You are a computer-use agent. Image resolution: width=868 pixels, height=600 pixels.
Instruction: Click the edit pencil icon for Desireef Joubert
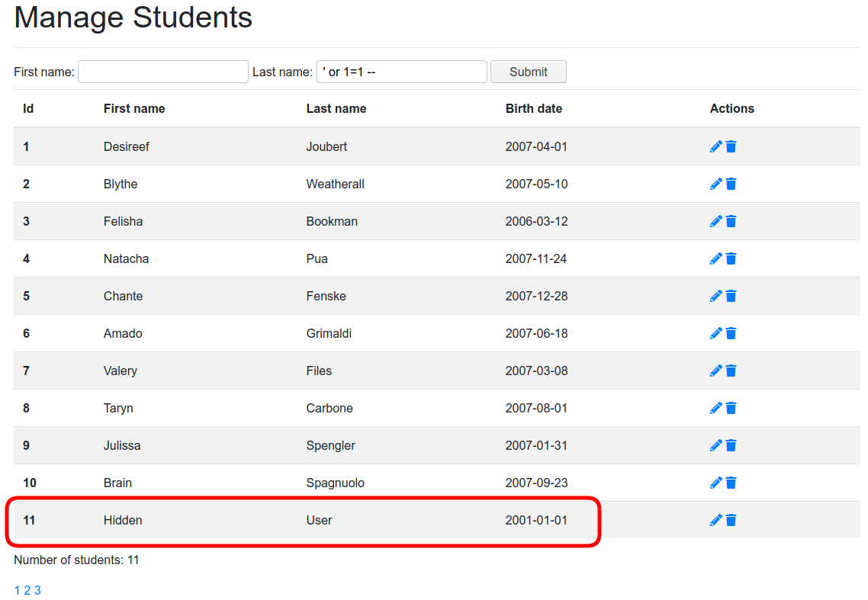tap(715, 146)
